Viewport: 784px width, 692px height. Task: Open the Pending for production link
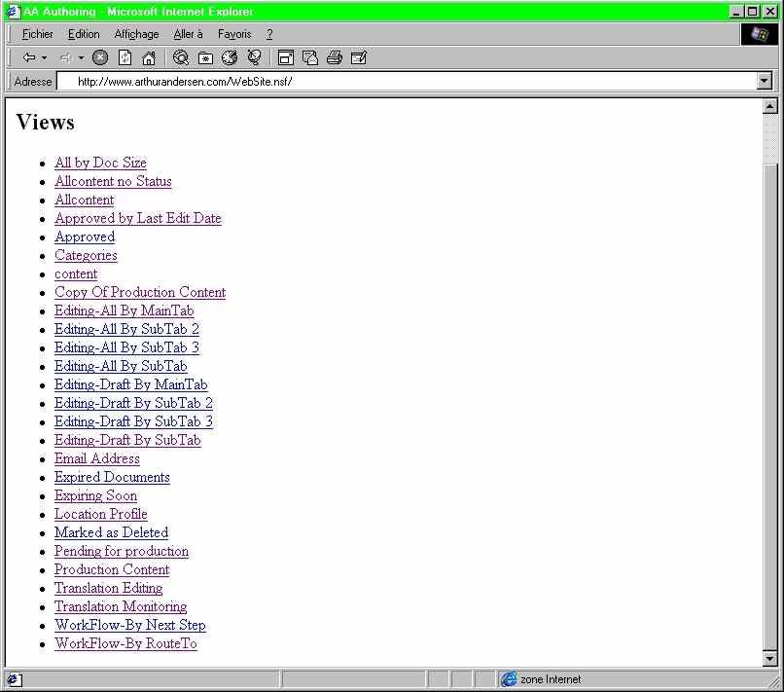point(122,552)
